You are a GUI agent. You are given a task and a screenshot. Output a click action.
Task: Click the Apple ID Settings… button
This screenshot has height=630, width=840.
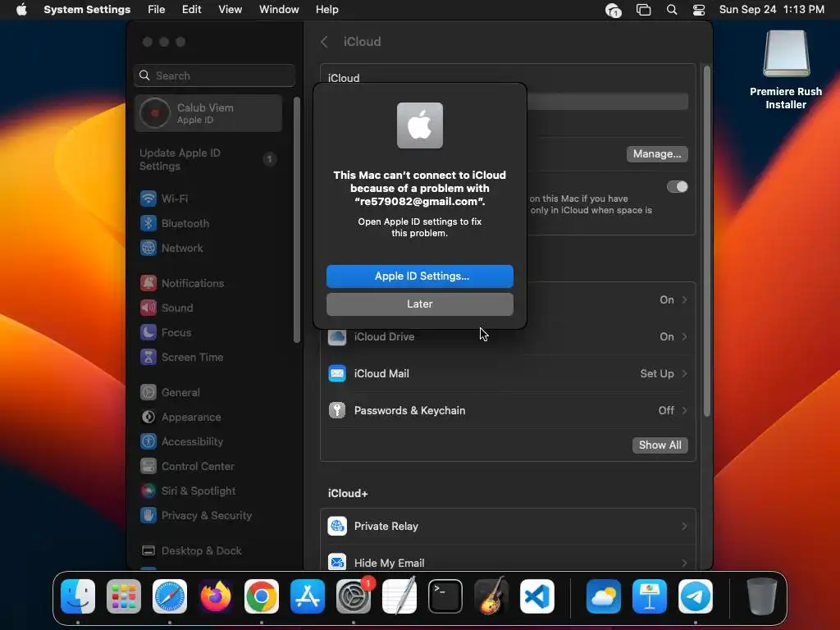419,276
